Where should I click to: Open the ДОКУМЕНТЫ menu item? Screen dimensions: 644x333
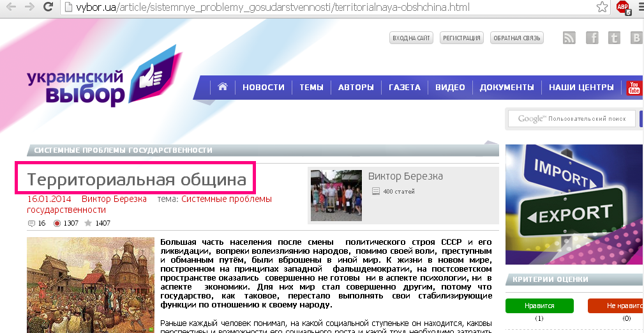(x=507, y=88)
